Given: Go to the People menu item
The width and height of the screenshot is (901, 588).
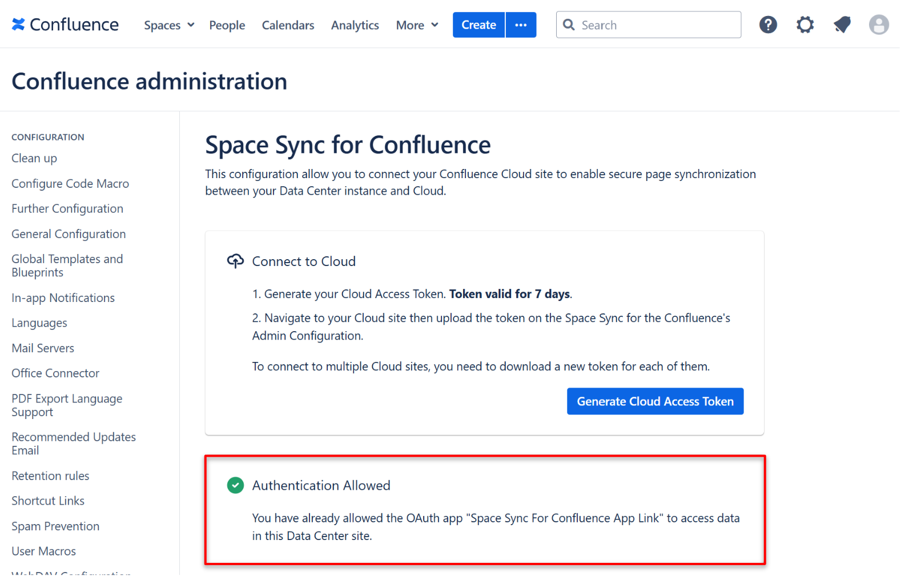Looking at the screenshot, I should pos(227,25).
